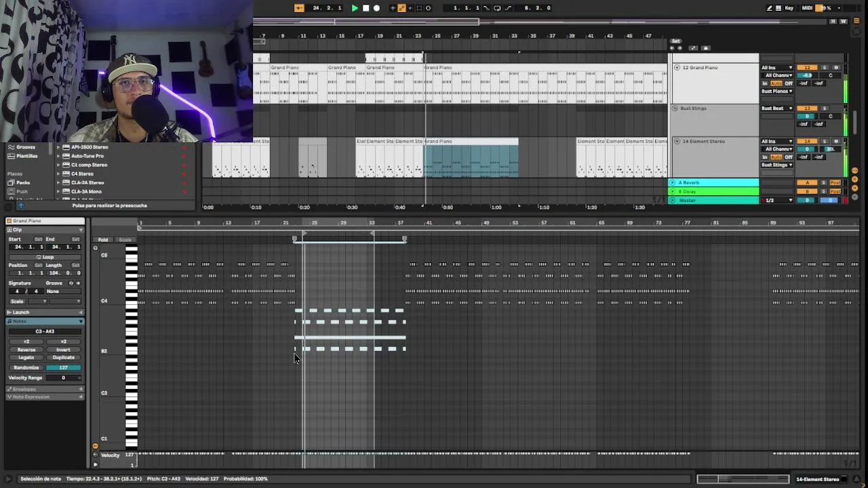Click Duplicate notes button
Screen dimensions: 868x488
pos(63,358)
